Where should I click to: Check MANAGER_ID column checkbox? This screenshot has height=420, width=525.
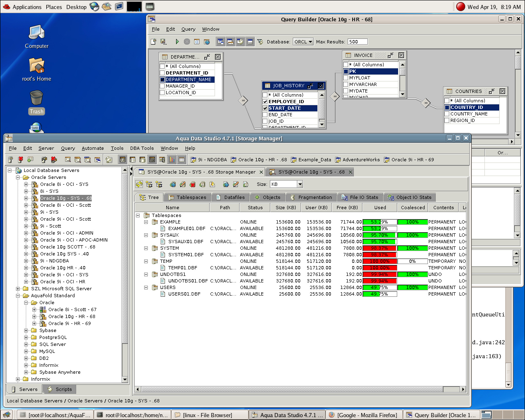click(x=162, y=86)
